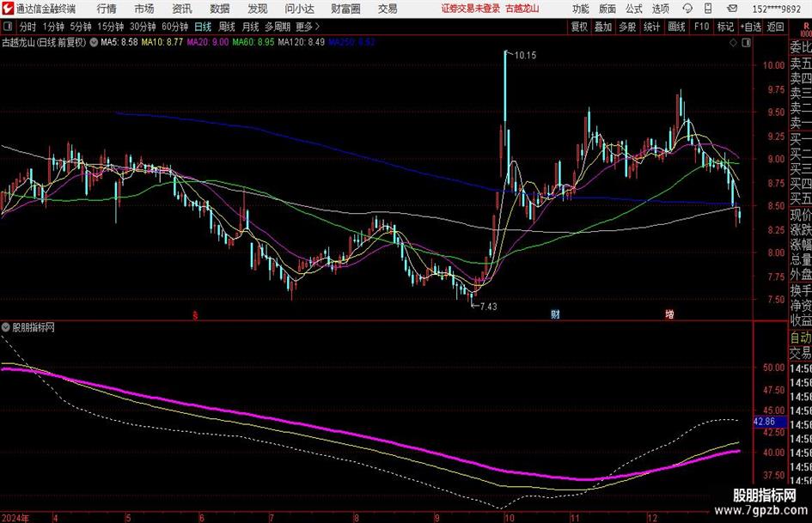Viewport: 812px width, 523px height.
Task: Switch to the 周线 weekly tab
Action: pos(227,27)
